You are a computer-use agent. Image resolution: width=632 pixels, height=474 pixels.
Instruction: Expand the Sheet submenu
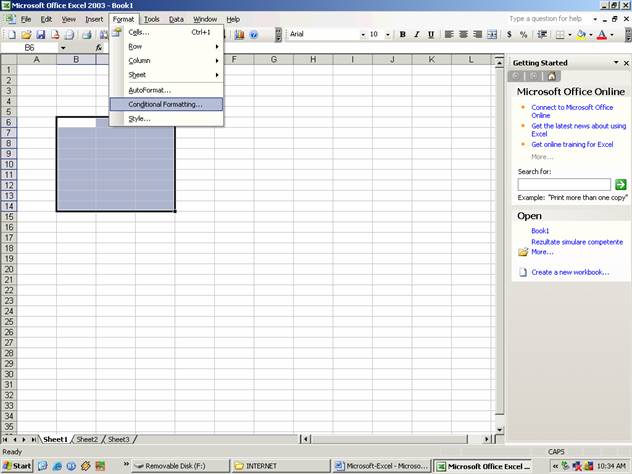166,75
